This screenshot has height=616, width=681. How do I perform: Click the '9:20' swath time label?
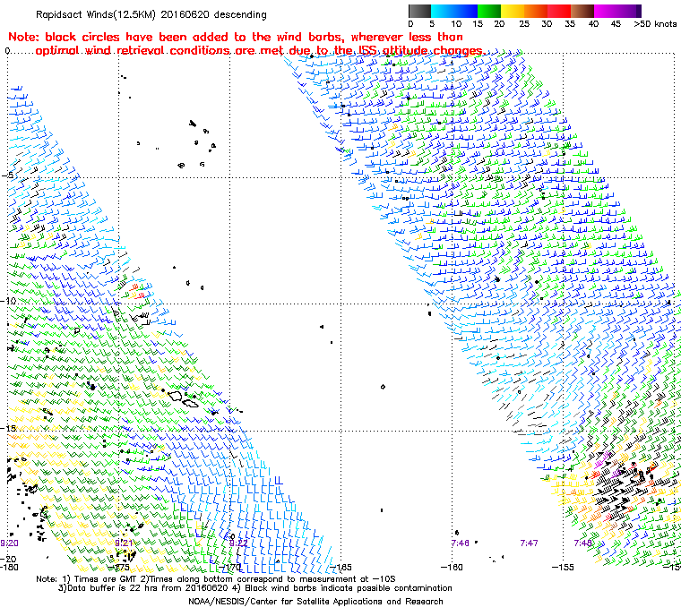[9, 543]
